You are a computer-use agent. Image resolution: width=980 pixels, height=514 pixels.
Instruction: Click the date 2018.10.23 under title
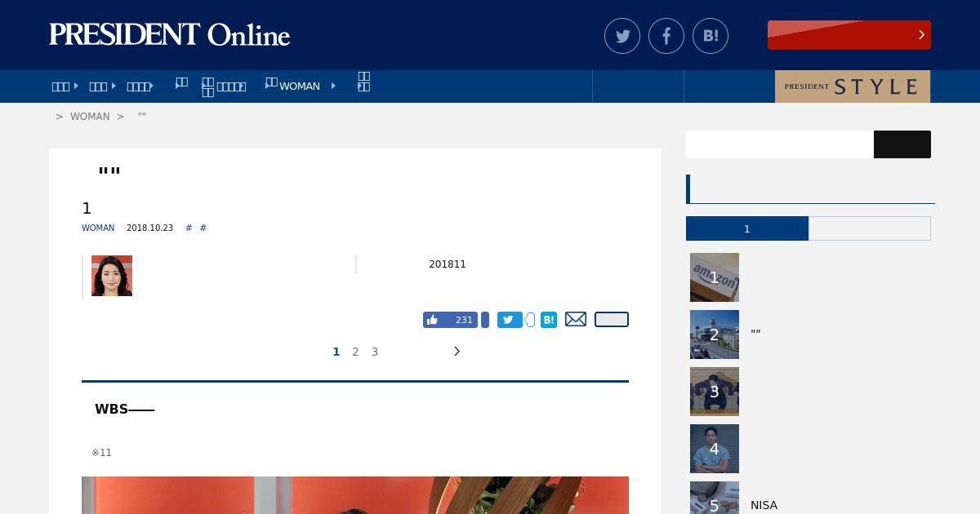(x=149, y=228)
